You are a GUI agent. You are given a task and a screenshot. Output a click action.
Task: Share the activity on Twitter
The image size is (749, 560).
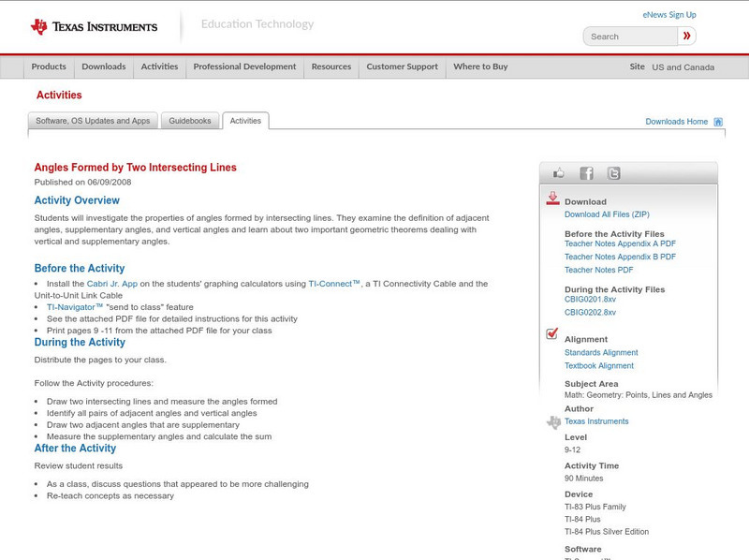pyautogui.click(x=613, y=173)
